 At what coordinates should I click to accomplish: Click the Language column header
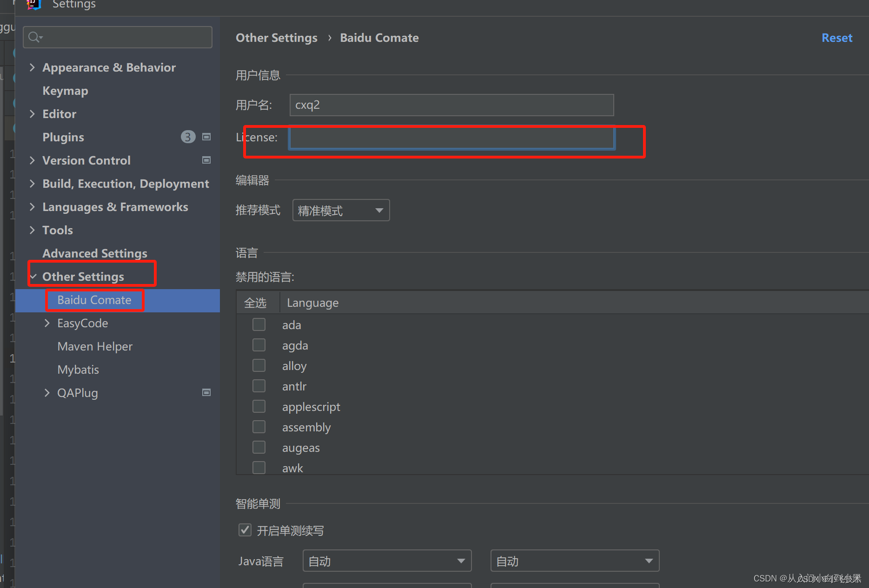coord(313,303)
